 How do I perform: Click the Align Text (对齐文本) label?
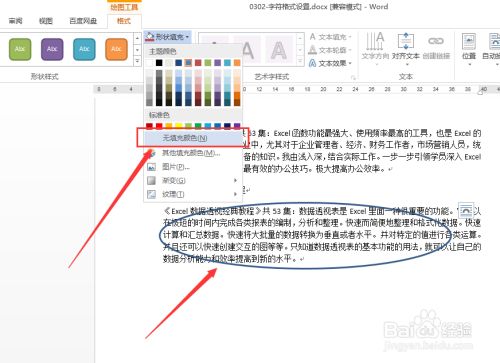pos(406,56)
